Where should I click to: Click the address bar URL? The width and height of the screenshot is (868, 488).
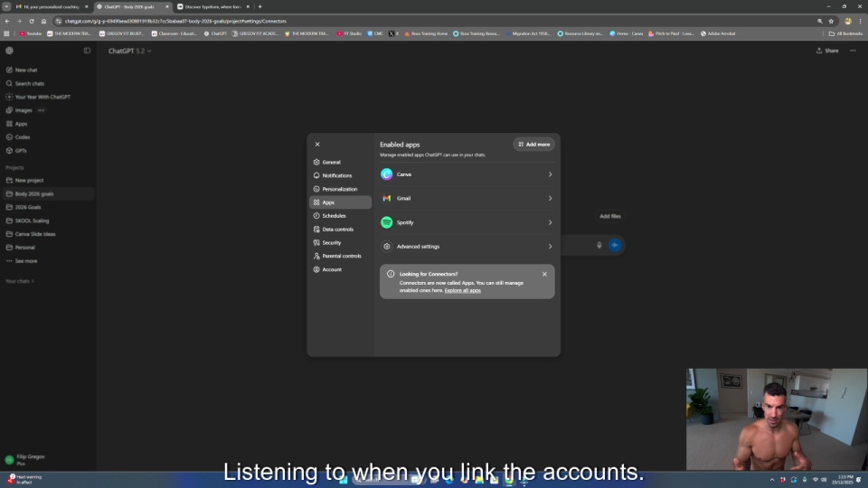coord(175,21)
